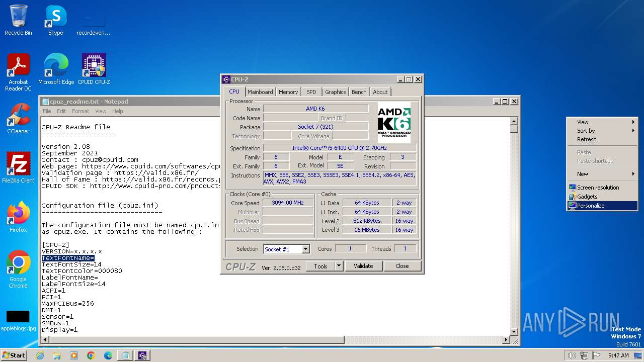The image size is (644, 362).
Task: Open Notepad Edit menu
Action: point(61,111)
